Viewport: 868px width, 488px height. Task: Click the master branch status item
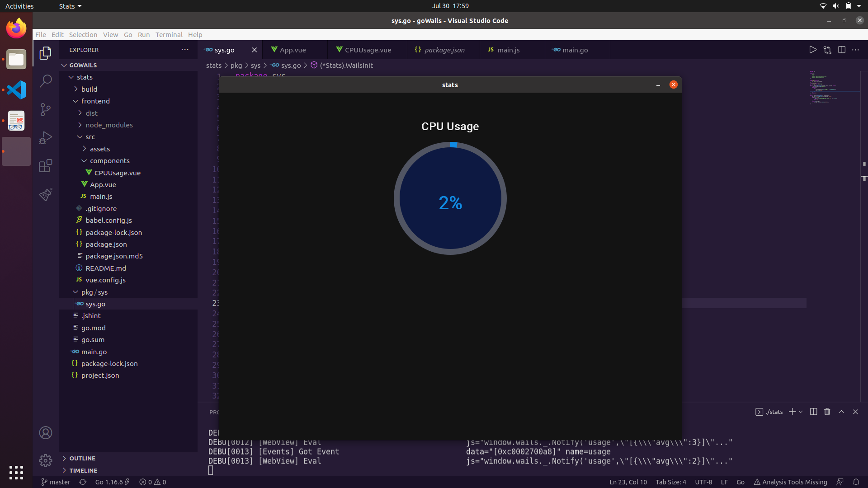pyautogui.click(x=56, y=482)
